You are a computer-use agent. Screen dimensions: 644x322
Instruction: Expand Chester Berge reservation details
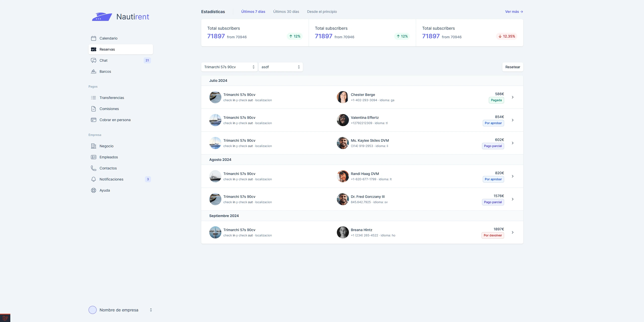pyautogui.click(x=513, y=97)
